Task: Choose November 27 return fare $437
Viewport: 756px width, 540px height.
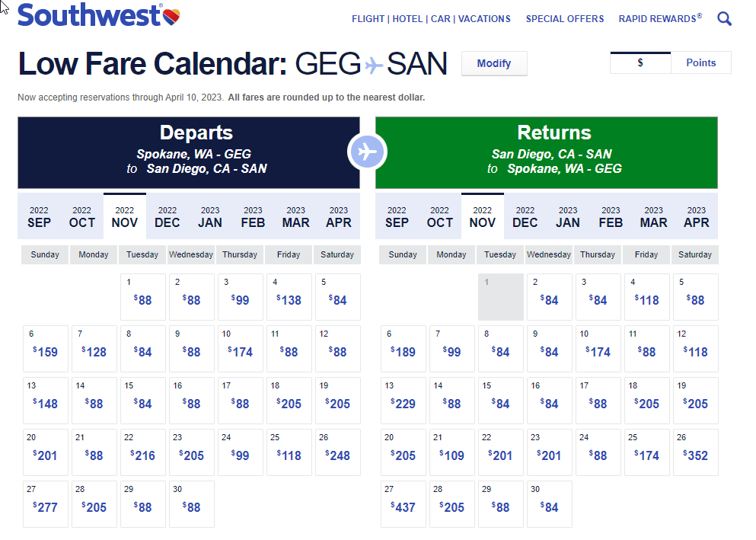Action: 404,503
